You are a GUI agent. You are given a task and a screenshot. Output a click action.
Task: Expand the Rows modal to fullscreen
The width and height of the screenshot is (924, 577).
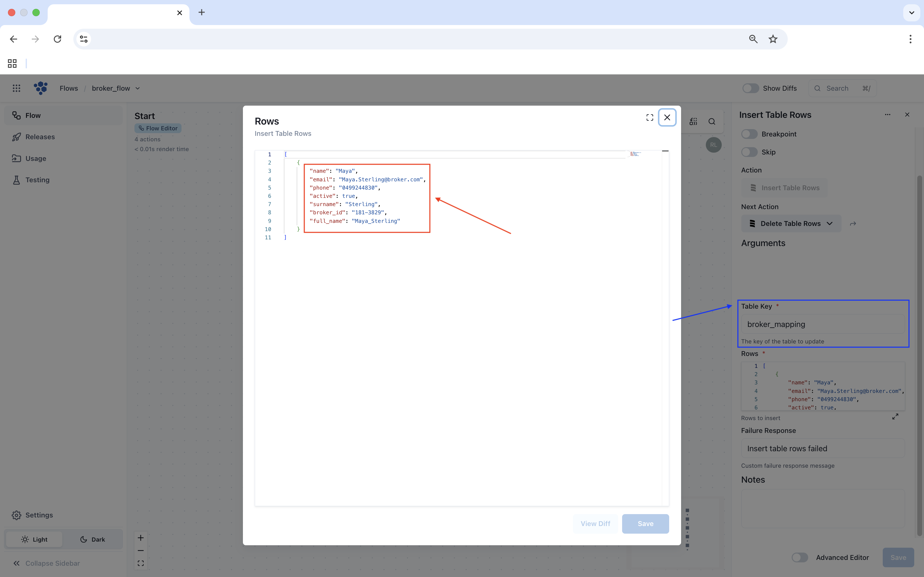click(x=650, y=118)
